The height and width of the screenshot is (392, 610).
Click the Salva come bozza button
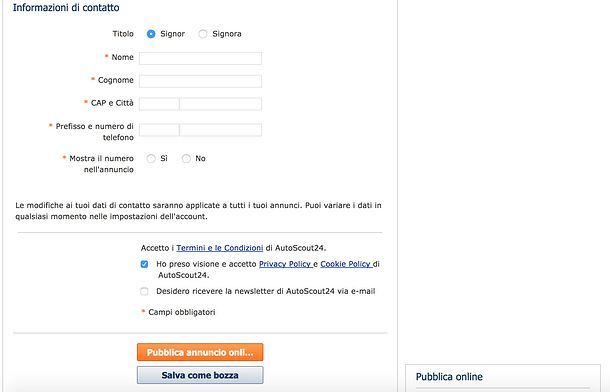coord(200,375)
